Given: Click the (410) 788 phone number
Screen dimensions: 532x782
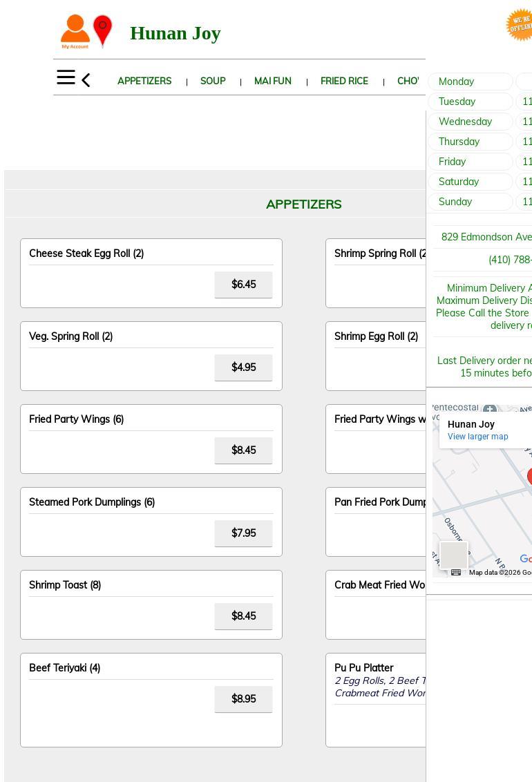Looking at the screenshot, I should [510, 259].
